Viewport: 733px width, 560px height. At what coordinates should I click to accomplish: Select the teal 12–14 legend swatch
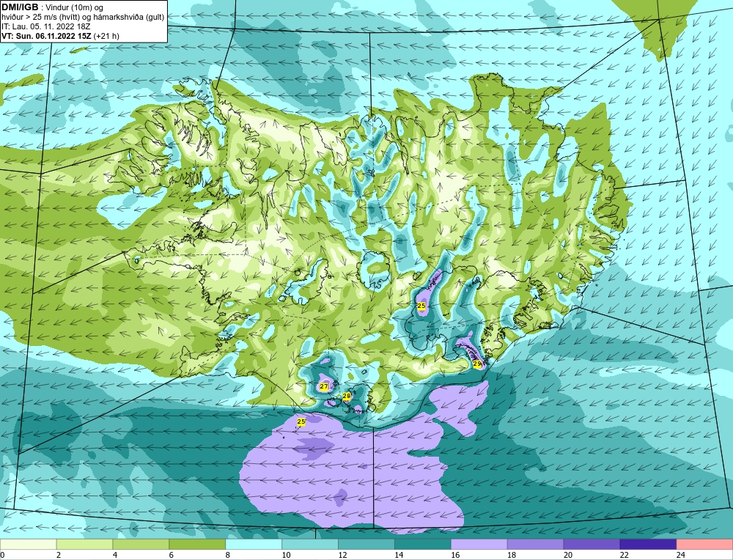[x=366, y=545]
